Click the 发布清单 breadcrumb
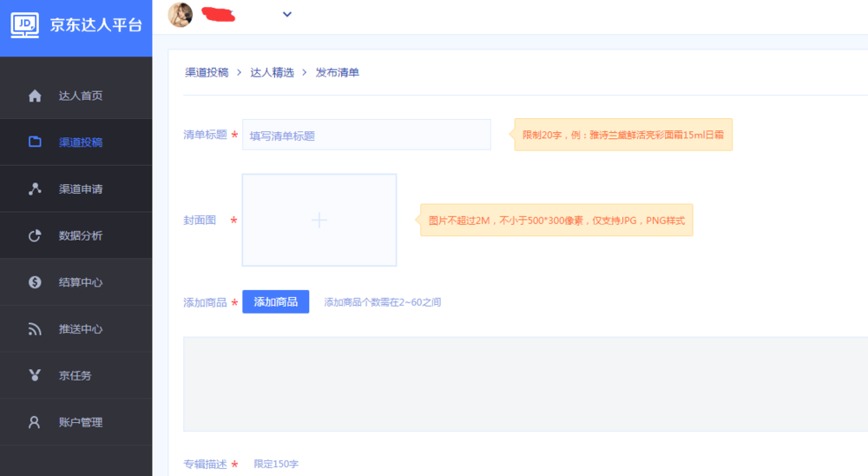The height and width of the screenshot is (476, 868). 337,73
